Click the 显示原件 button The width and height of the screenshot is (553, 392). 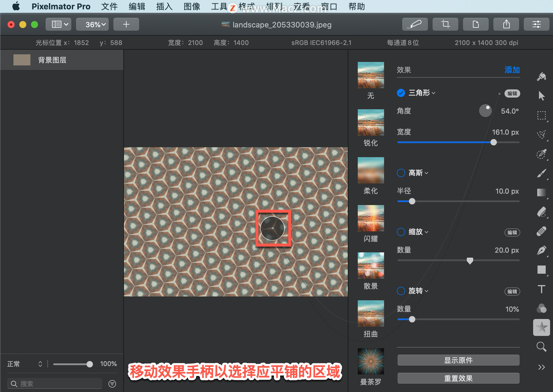(x=458, y=360)
